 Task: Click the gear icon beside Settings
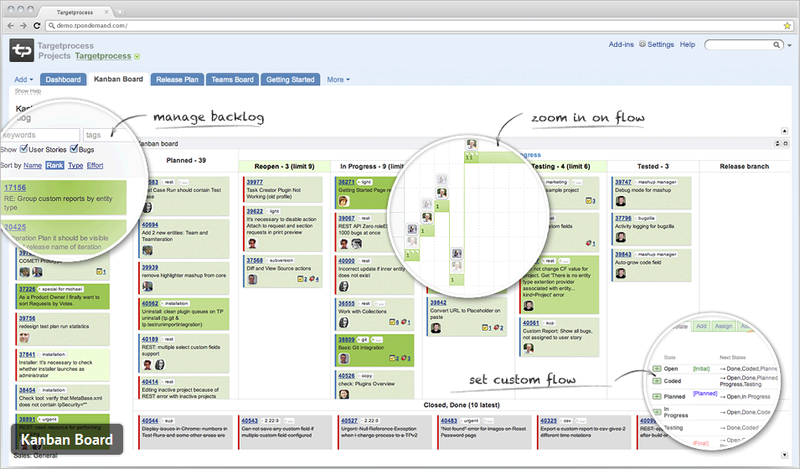[x=642, y=44]
